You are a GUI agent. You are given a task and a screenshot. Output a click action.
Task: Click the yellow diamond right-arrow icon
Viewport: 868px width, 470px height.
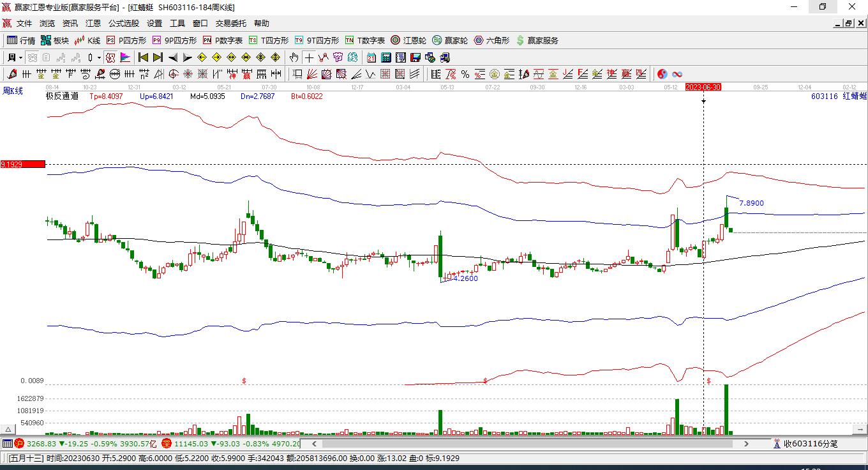tap(216, 57)
